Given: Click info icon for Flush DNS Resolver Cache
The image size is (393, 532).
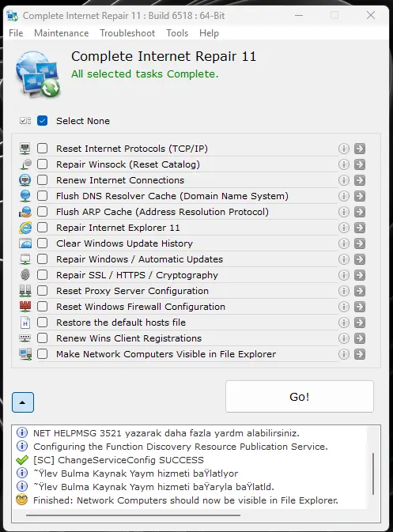Looking at the screenshot, I should click(344, 196).
